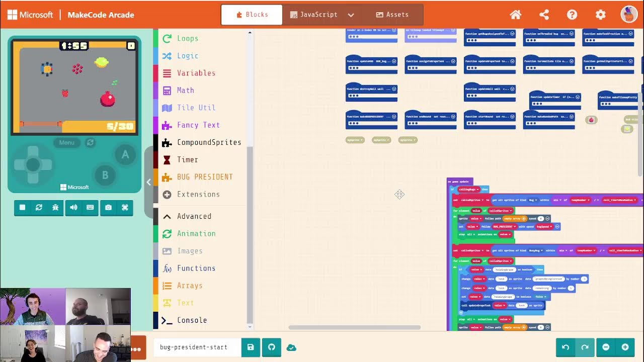Zoom in the workspace
The image size is (644, 362).
coord(625,347)
